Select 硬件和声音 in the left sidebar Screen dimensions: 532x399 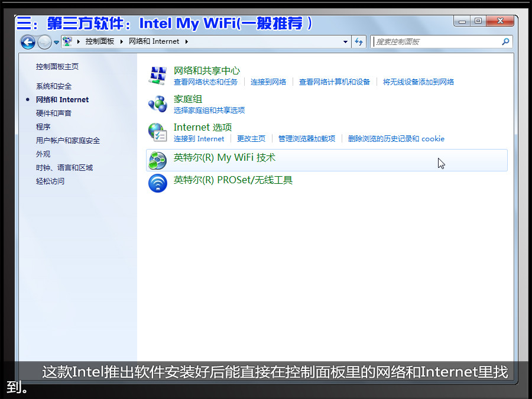click(54, 113)
